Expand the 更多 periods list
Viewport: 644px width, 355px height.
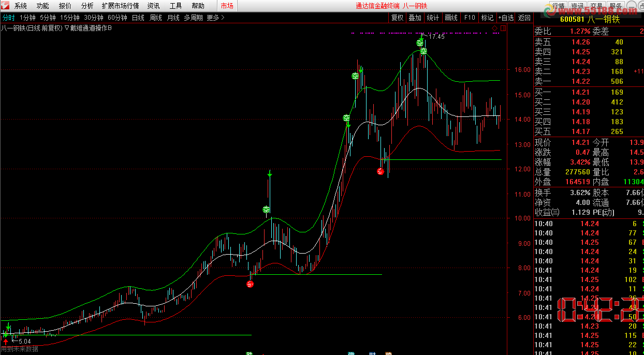coord(216,18)
